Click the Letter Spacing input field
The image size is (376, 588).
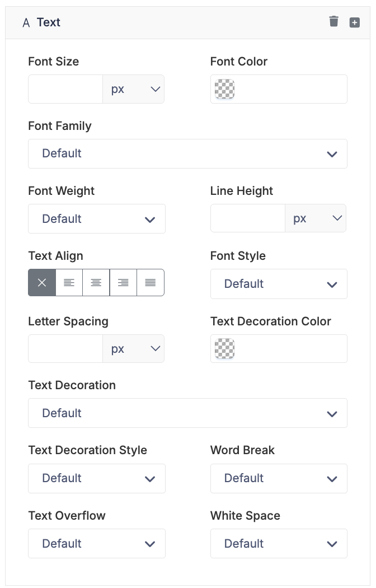tap(65, 349)
